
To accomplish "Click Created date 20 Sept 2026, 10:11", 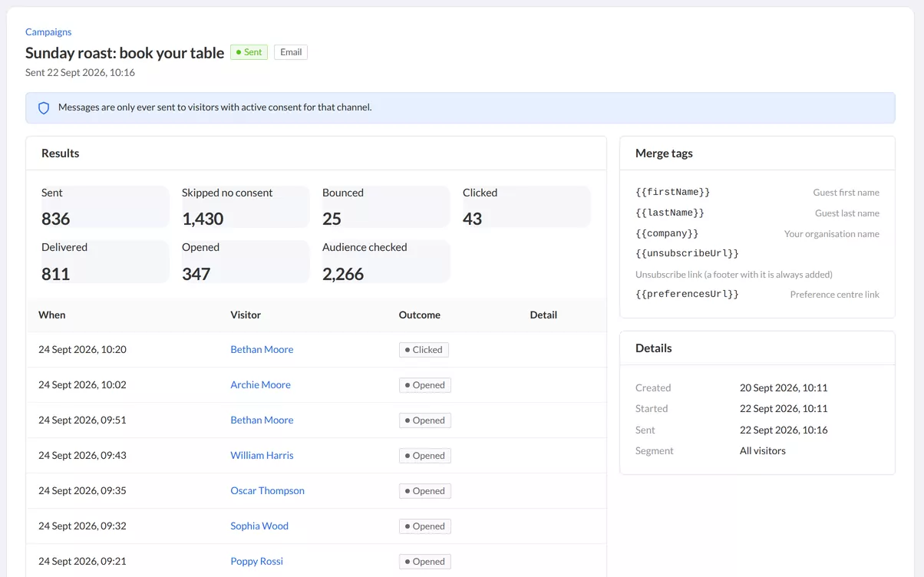I will coord(784,387).
